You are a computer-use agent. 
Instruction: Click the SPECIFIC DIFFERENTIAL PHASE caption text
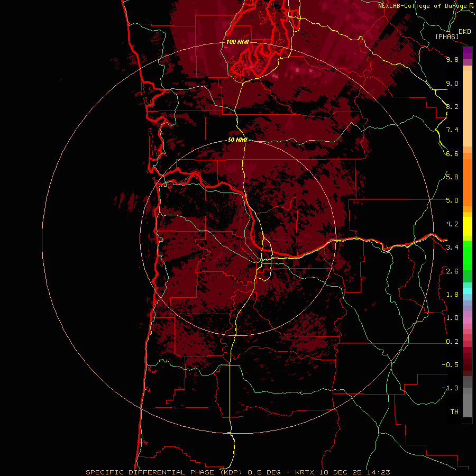pos(151,472)
